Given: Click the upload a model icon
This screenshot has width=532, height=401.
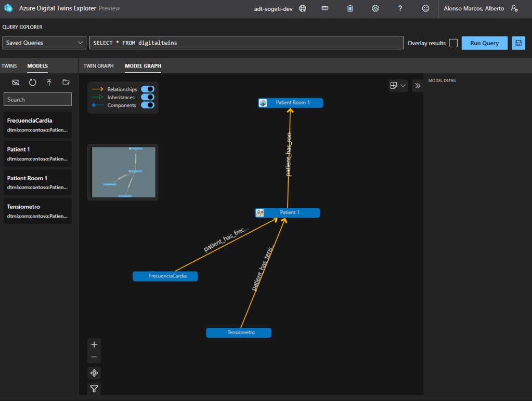Looking at the screenshot, I should 49,82.
